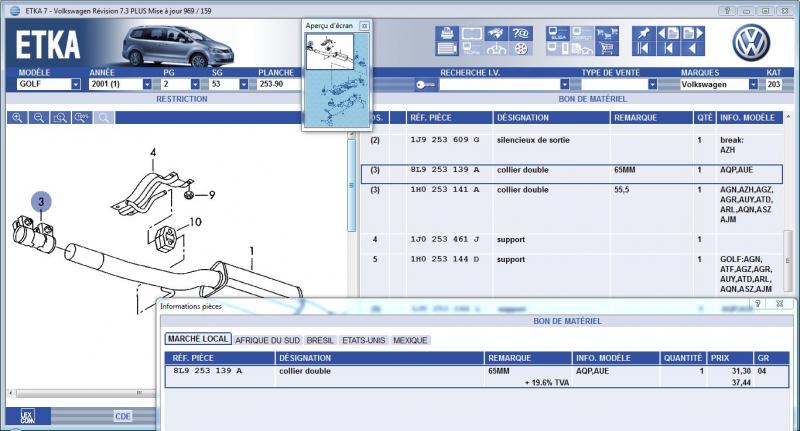The height and width of the screenshot is (431, 800).
Task: Click the multiple shopping carts icon
Action: (x=606, y=33)
